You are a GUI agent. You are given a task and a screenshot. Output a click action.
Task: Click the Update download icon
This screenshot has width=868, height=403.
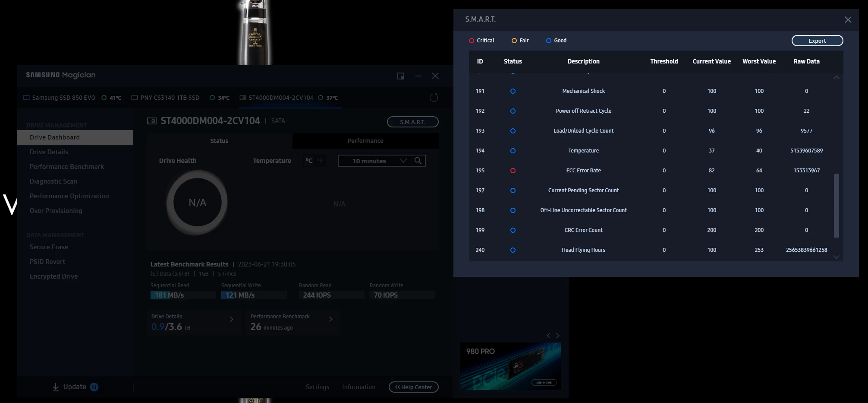[56, 387]
